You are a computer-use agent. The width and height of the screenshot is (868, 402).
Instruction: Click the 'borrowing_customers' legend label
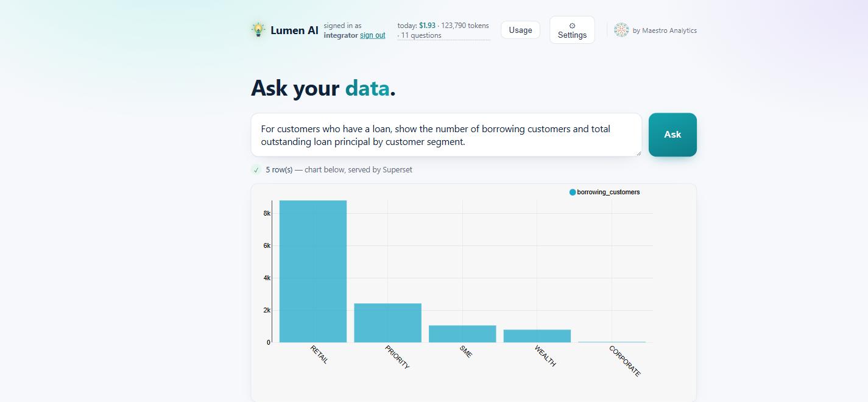(609, 192)
